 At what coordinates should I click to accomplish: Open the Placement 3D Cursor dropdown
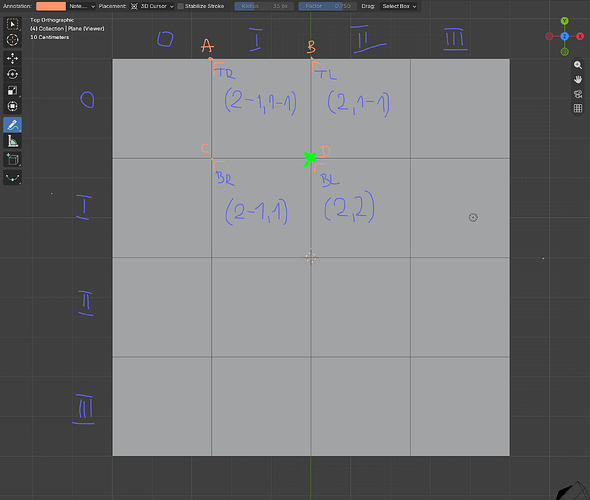tap(152, 6)
